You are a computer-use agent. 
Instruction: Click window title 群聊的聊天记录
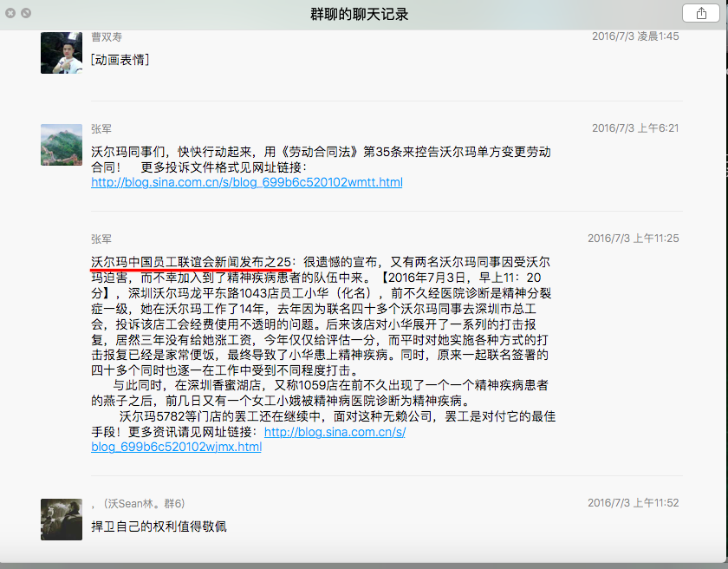360,14
